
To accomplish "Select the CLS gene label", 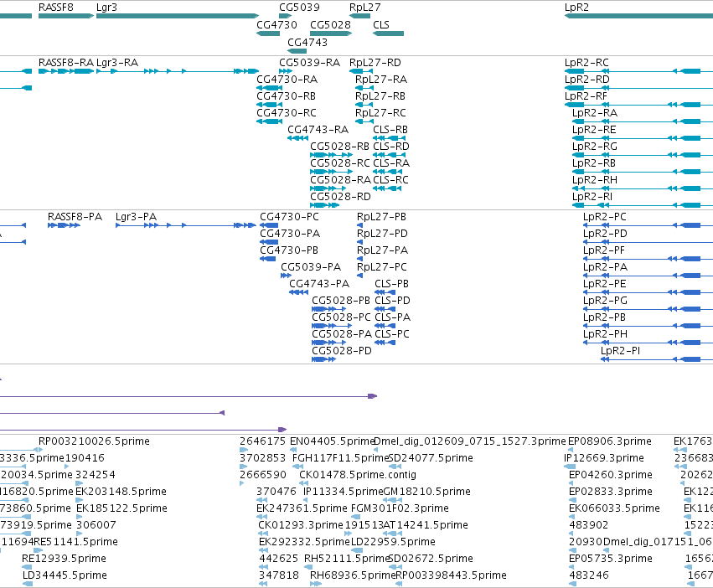I will click(381, 24).
